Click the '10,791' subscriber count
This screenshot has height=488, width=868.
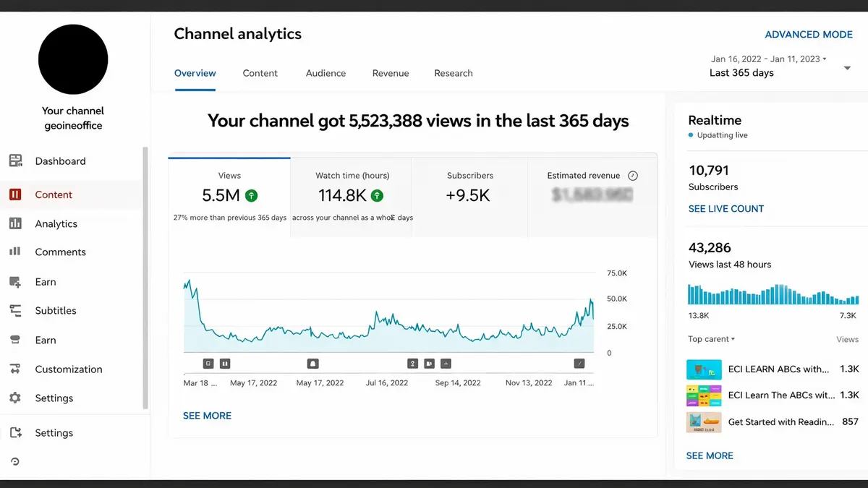click(709, 171)
